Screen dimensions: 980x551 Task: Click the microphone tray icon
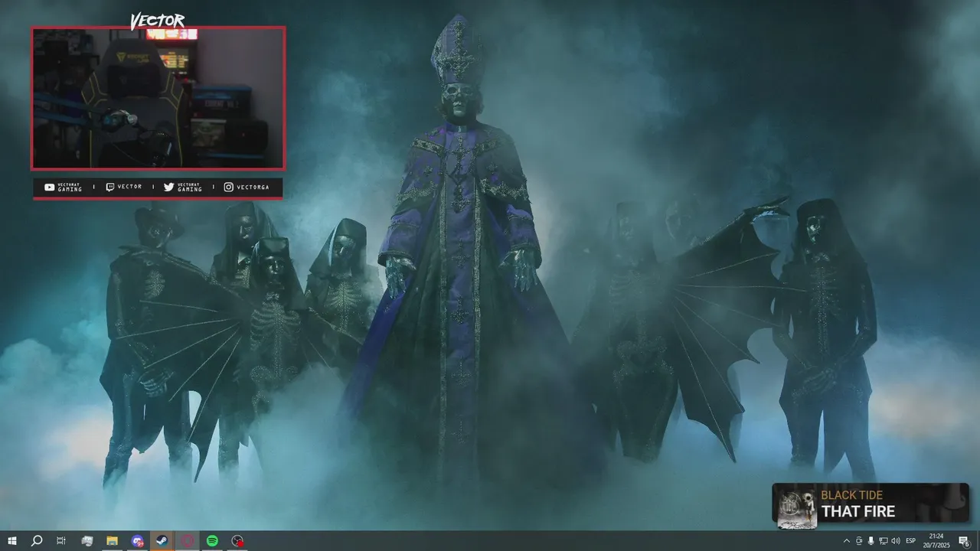click(x=871, y=541)
